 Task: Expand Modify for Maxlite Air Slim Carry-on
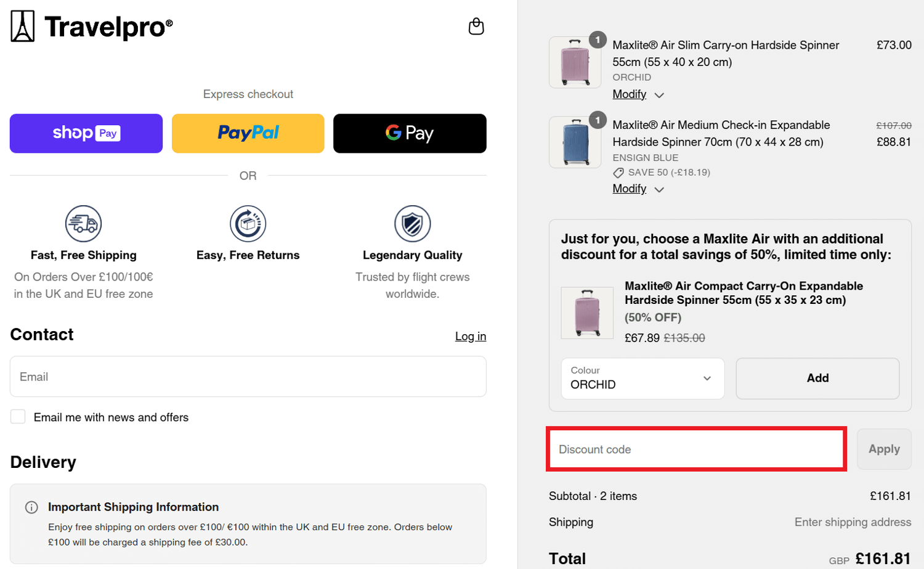(x=638, y=94)
